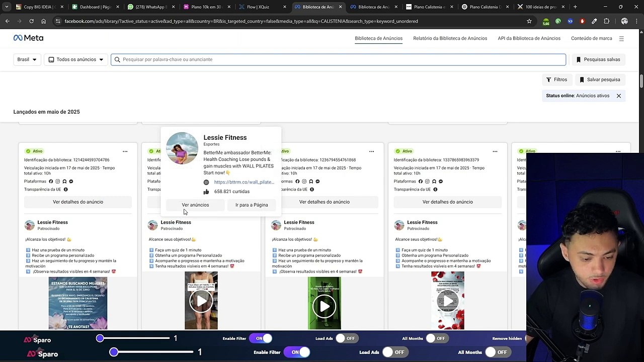Click Transparência da UE info icon, ad 1214244593704786
Screen dimensions: 644x362
65,190
